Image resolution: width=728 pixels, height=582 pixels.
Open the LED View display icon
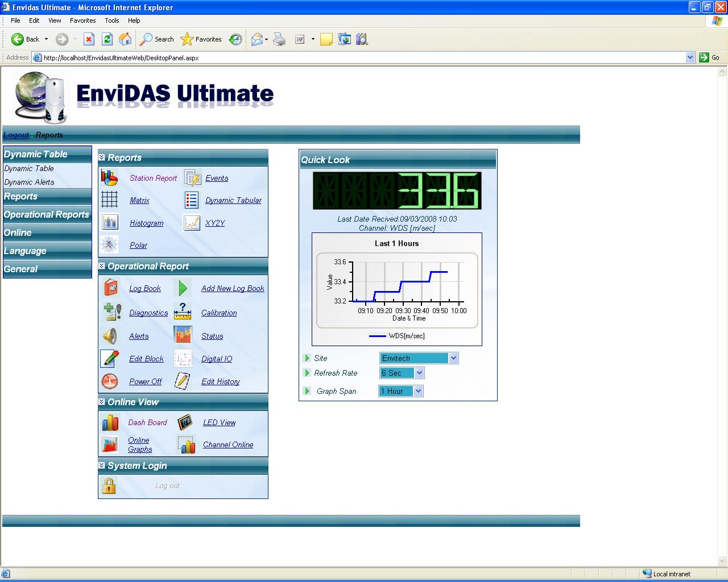pos(185,422)
